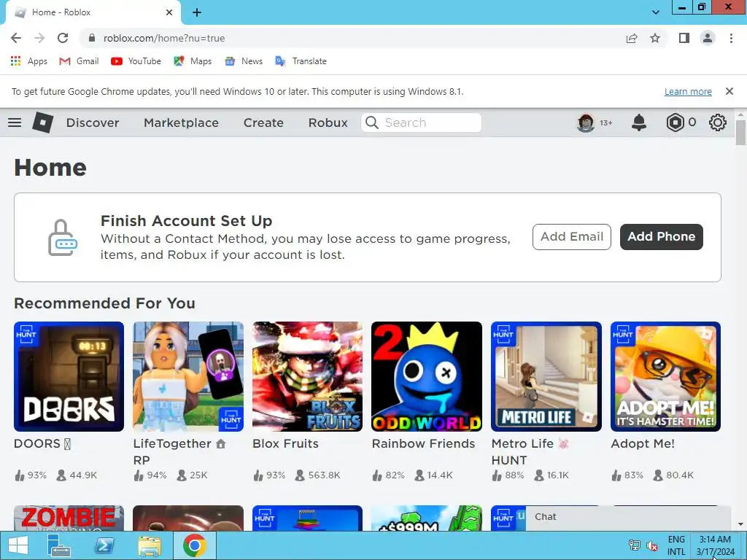Open the YouTube bookmark
Viewport: 747px width, 560px height.
[x=136, y=61]
